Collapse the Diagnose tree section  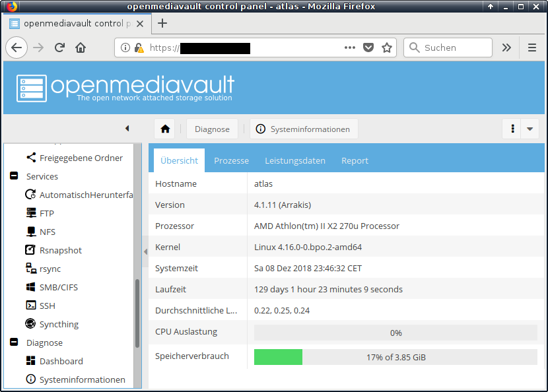(x=14, y=343)
